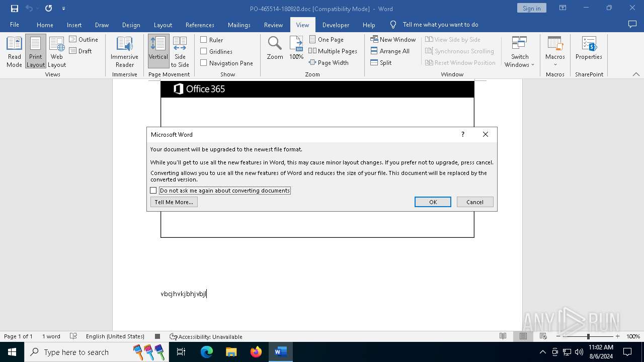This screenshot has width=644, height=362.
Task: Open Firefox from taskbar
Action: click(x=256, y=352)
